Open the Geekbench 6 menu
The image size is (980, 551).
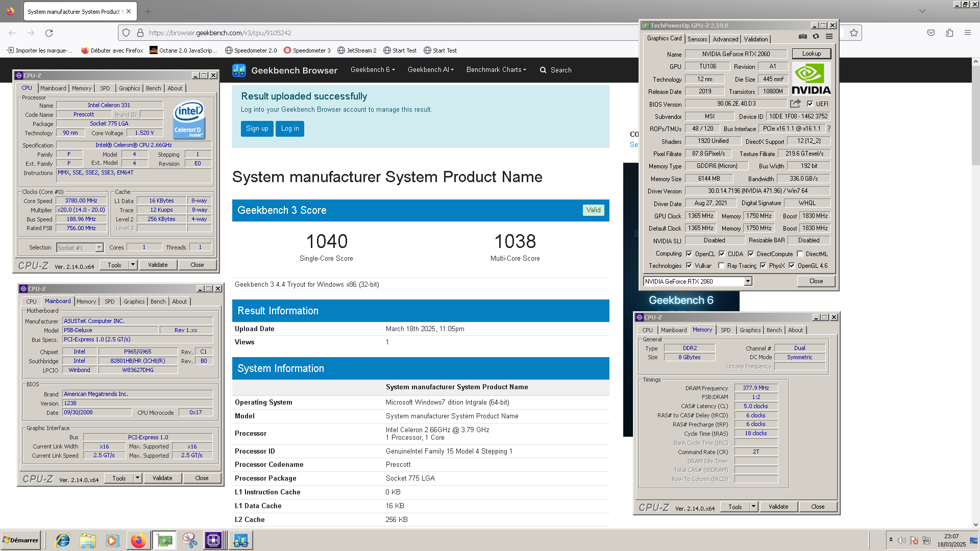373,70
